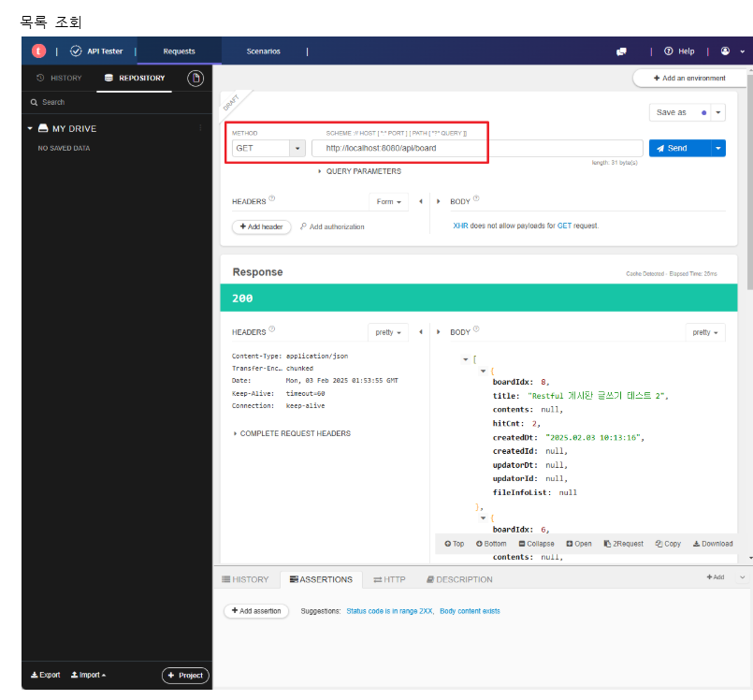
Task: Click the +Add button in assertions panel
Action: [x=715, y=577]
